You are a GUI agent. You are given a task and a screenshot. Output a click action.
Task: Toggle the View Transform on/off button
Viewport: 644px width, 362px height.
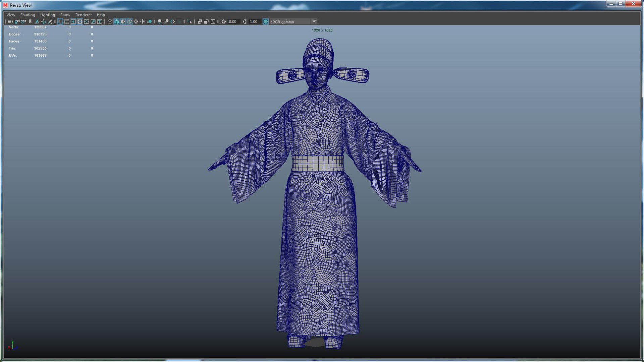pyautogui.click(x=266, y=21)
